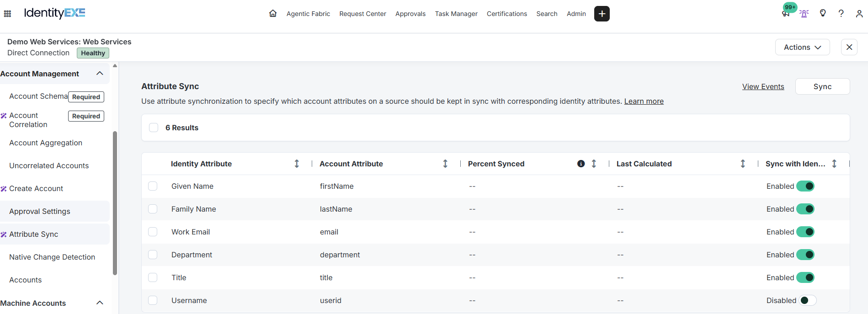Open the View Events link

click(763, 86)
